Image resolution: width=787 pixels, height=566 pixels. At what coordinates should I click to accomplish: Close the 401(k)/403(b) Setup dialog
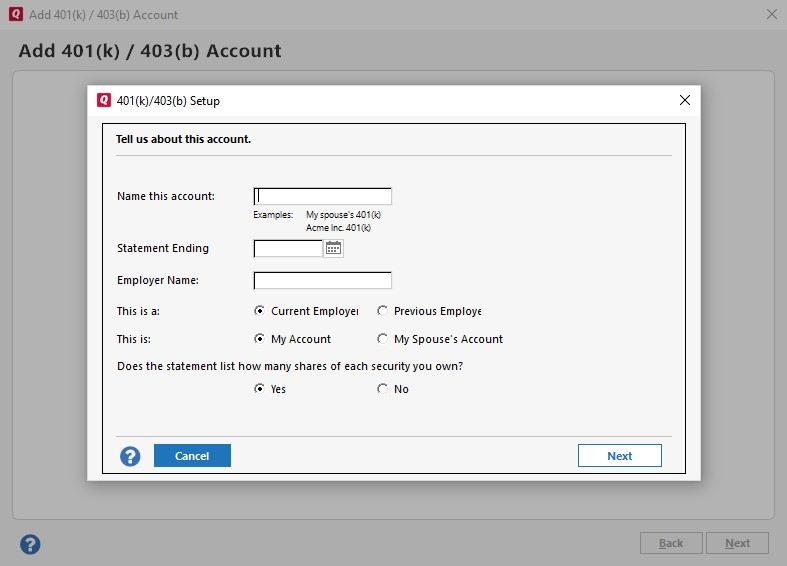[x=685, y=100]
